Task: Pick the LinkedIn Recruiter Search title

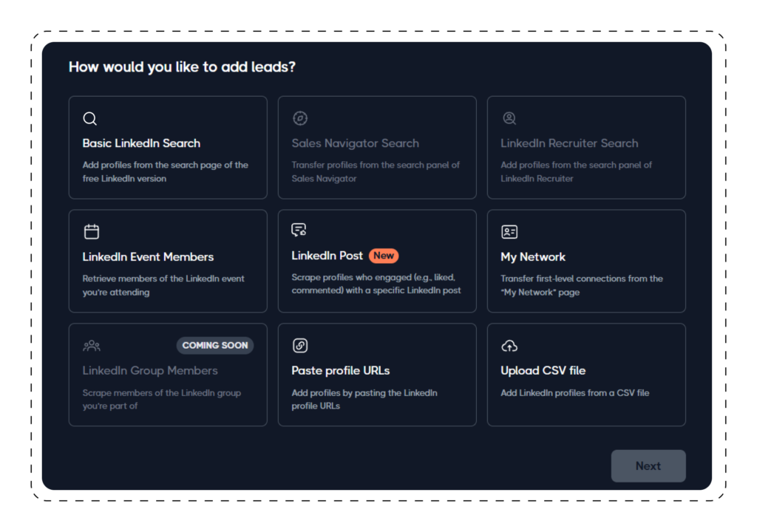Action: click(569, 143)
